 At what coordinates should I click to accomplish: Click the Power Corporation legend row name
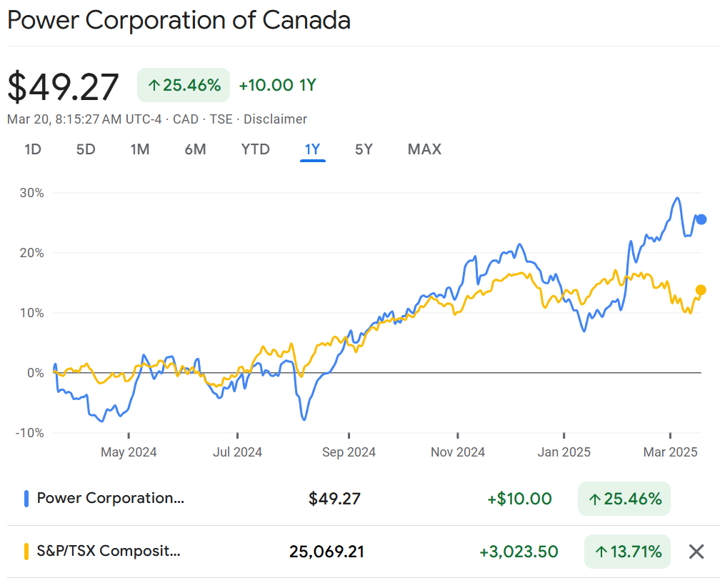(x=111, y=499)
